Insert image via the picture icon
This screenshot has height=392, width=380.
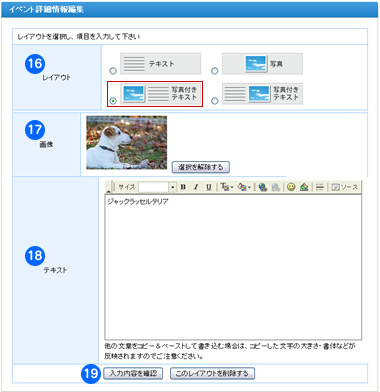tap(304, 187)
